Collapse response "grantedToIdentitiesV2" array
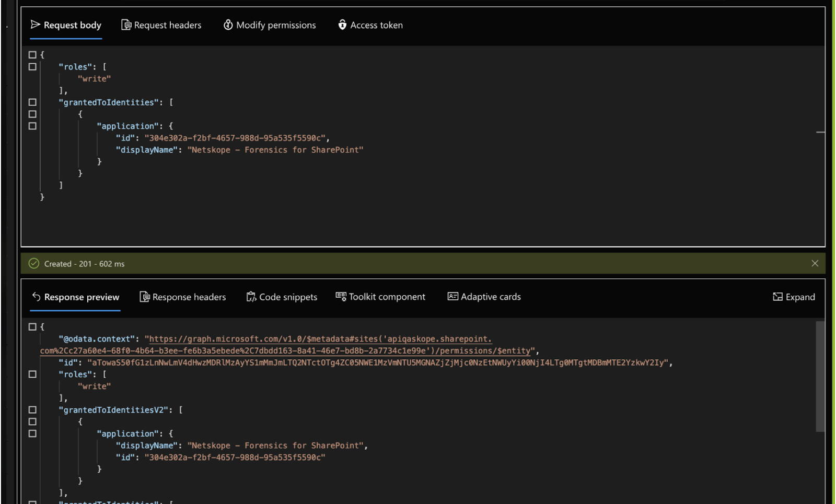This screenshot has height=504, width=836. tap(32, 410)
